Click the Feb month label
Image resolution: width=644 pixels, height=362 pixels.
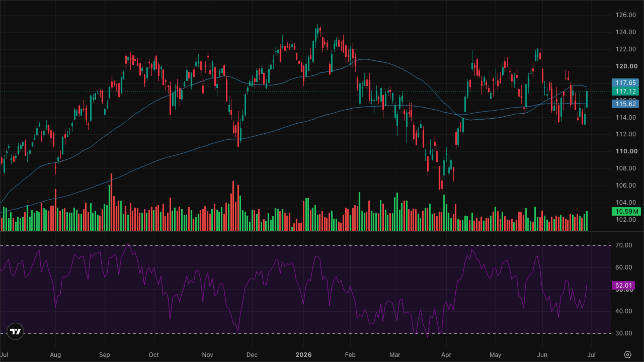click(350, 355)
